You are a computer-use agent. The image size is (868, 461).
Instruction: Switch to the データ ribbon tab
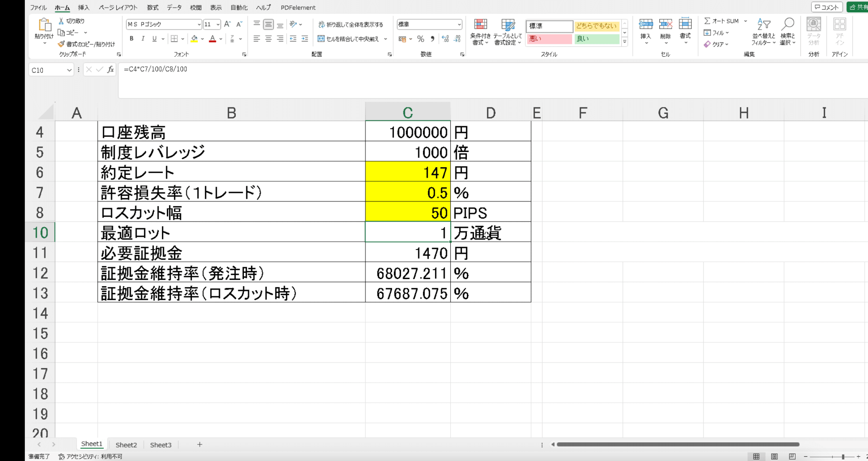point(174,7)
